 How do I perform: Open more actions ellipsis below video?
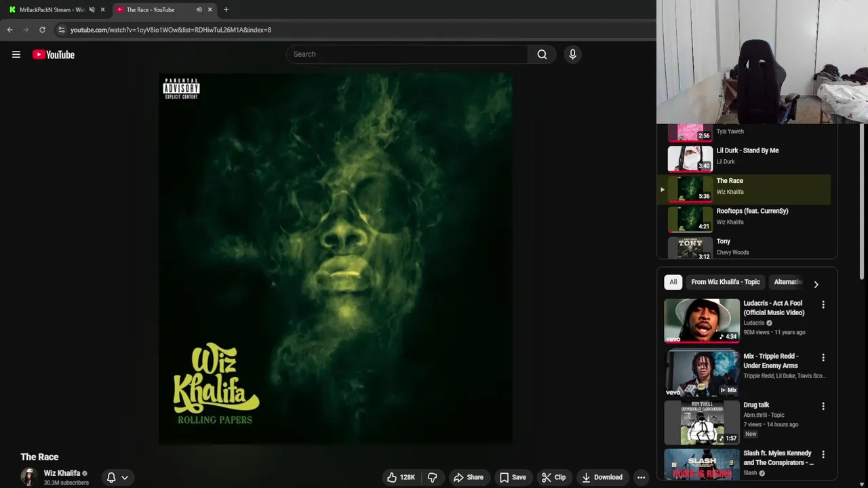[x=641, y=477]
